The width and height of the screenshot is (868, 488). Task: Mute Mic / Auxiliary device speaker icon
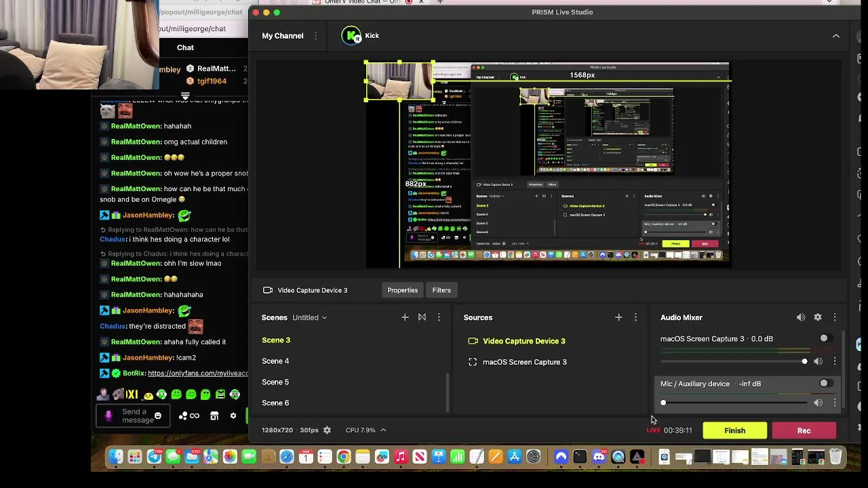[x=818, y=403]
